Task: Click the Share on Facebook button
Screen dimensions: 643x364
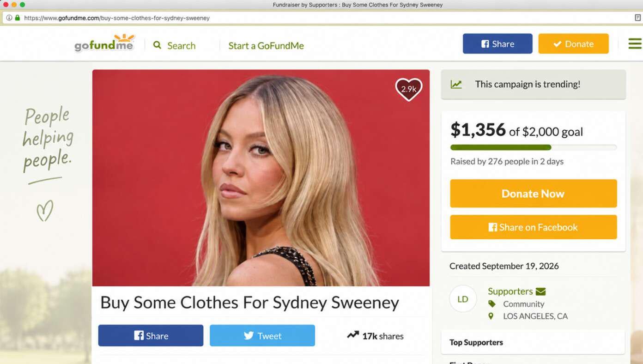Action: [x=534, y=227]
